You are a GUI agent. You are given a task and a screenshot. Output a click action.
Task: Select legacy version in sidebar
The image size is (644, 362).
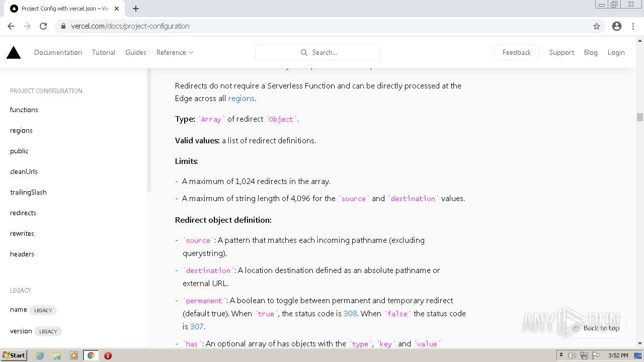[x=21, y=331]
